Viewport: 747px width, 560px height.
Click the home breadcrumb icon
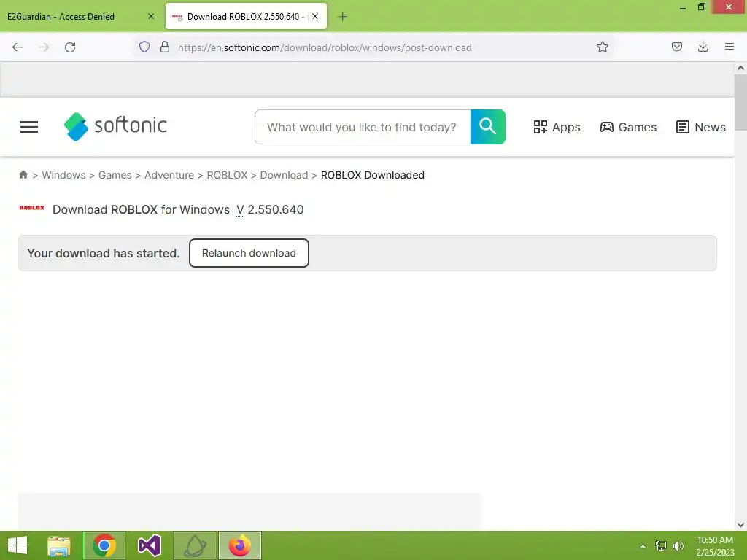(x=23, y=175)
